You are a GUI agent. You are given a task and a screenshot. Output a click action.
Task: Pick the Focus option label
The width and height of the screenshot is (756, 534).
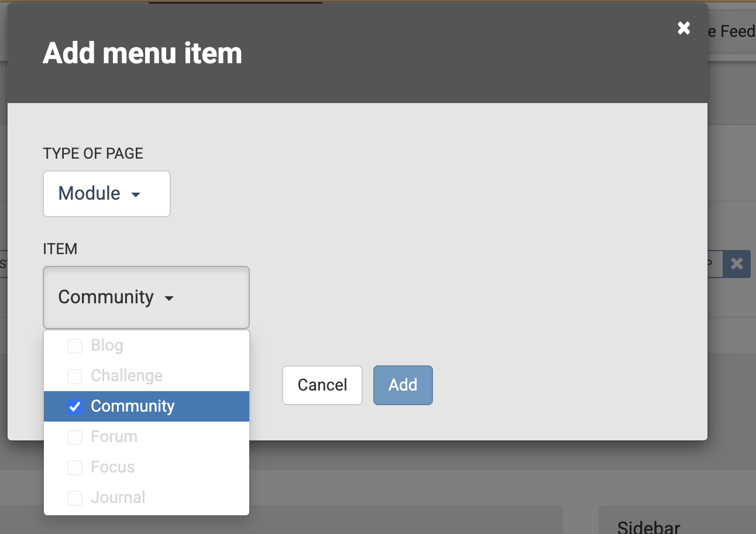(112, 467)
